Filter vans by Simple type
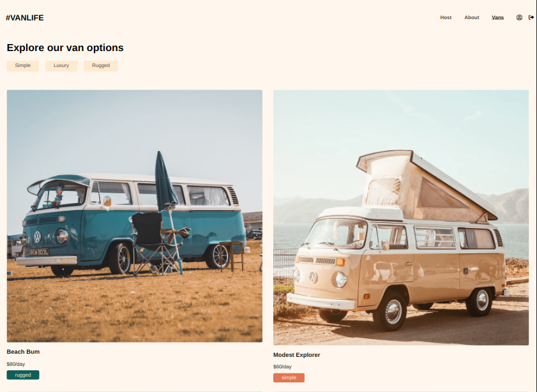 point(22,66)
